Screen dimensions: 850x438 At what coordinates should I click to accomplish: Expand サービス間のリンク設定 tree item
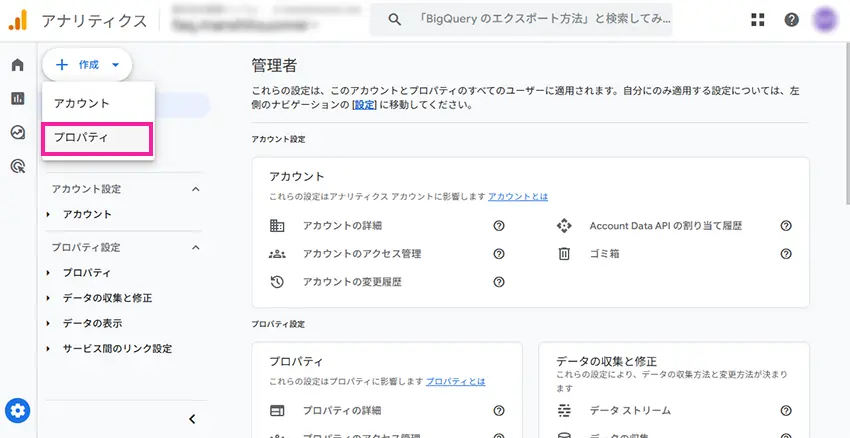(x=117, y=349)
